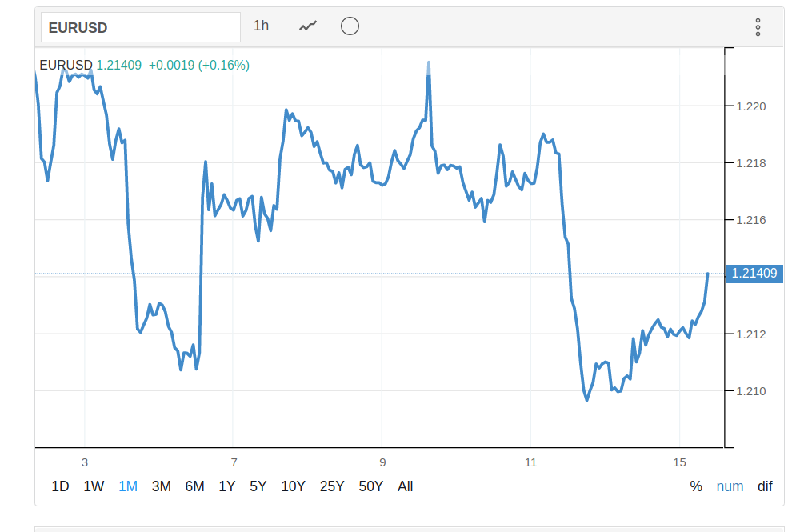Image resolution: width=804 pixels, height=532 pixels.
Task: Toggle percent scale mode
Action: [696, 486]
